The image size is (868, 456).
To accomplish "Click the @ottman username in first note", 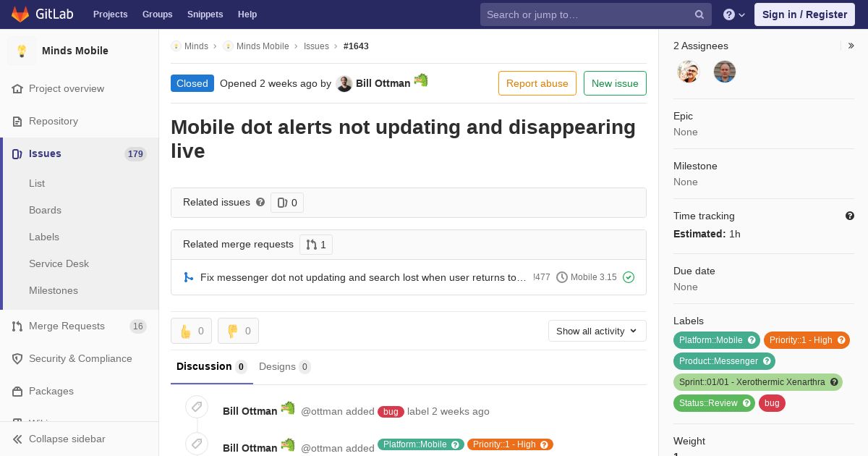I will point(321,411).
